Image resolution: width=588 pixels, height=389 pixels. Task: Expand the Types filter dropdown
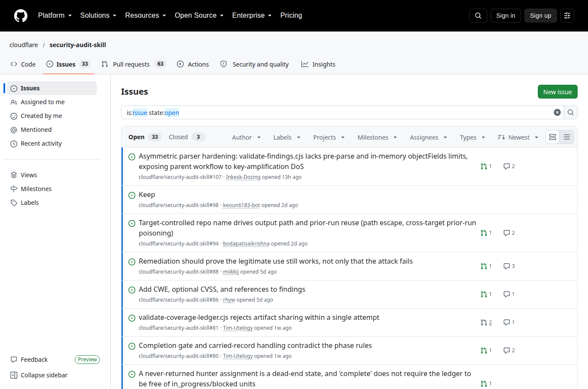472,137
